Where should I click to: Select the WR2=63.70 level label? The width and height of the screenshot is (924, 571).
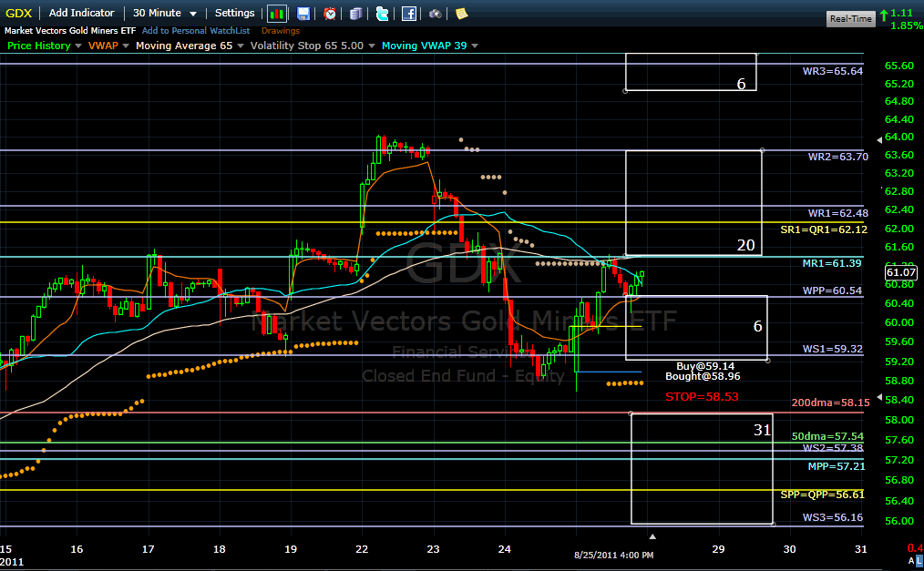[x=838, y=157]
